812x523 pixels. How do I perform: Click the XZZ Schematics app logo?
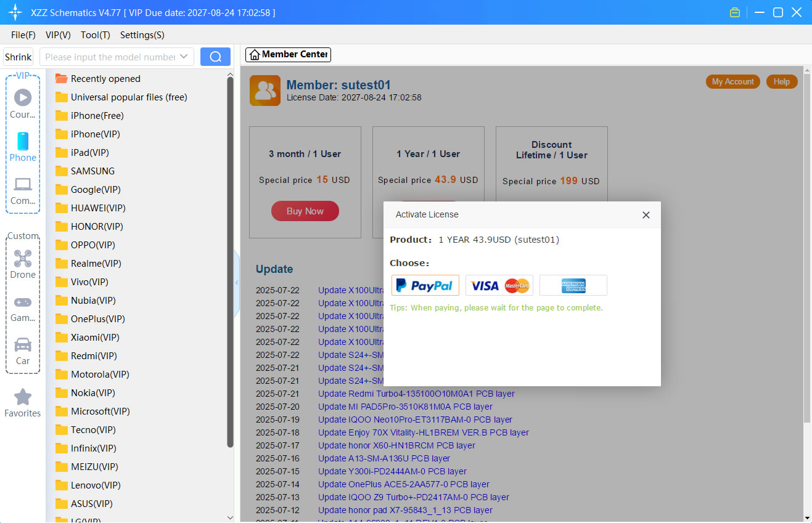(15, 12)
